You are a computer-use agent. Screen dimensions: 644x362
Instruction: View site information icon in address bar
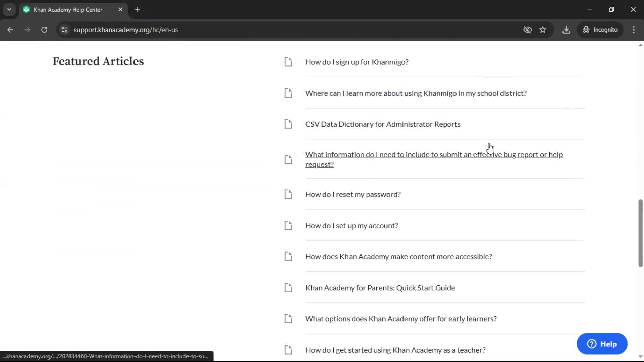64,30
